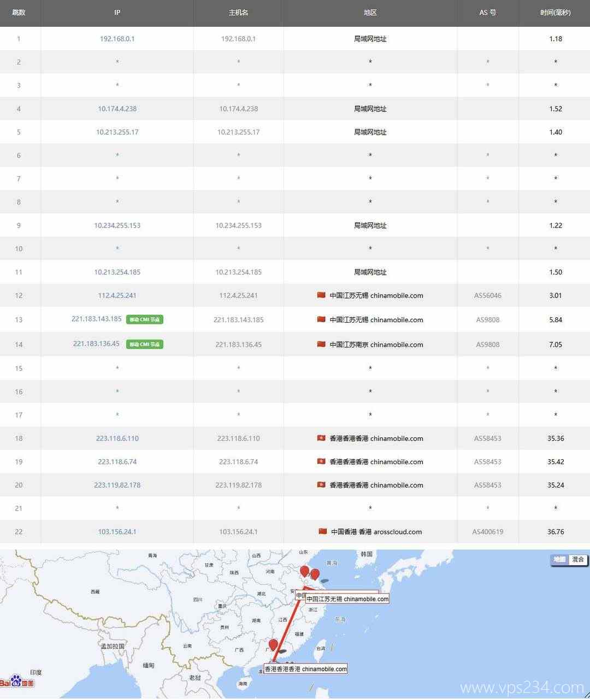The height and width of the screenshot is (700, 590).
Task: Click map label 香港香港香港 chinamobile.com
Action: (x=306, y=669)
